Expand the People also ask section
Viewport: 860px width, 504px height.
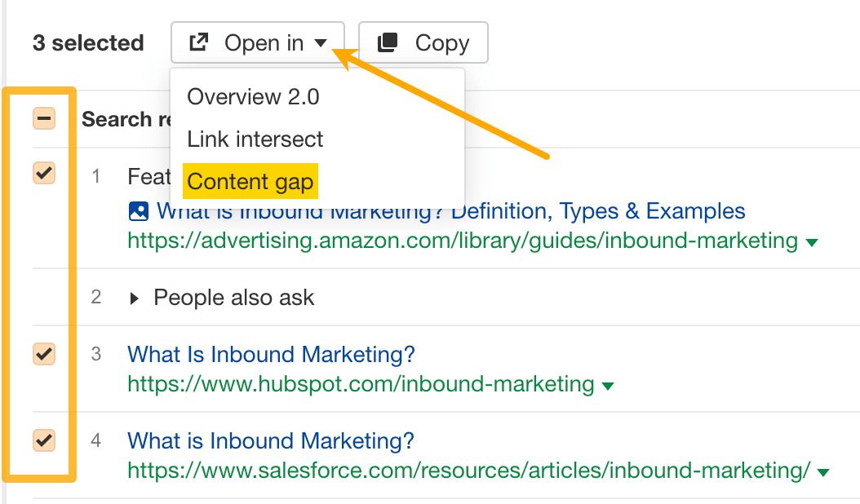[x=135, y=297]
